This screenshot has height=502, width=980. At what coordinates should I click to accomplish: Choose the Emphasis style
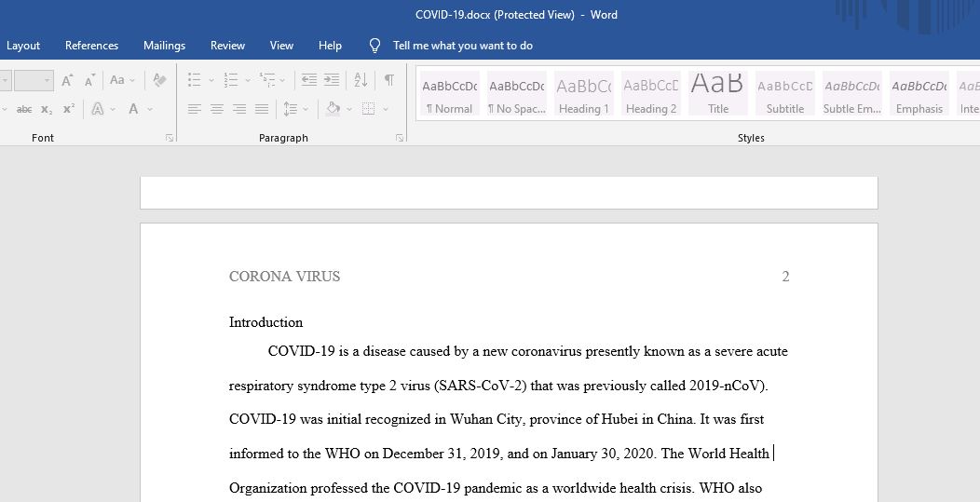click(x=919, y=94)
